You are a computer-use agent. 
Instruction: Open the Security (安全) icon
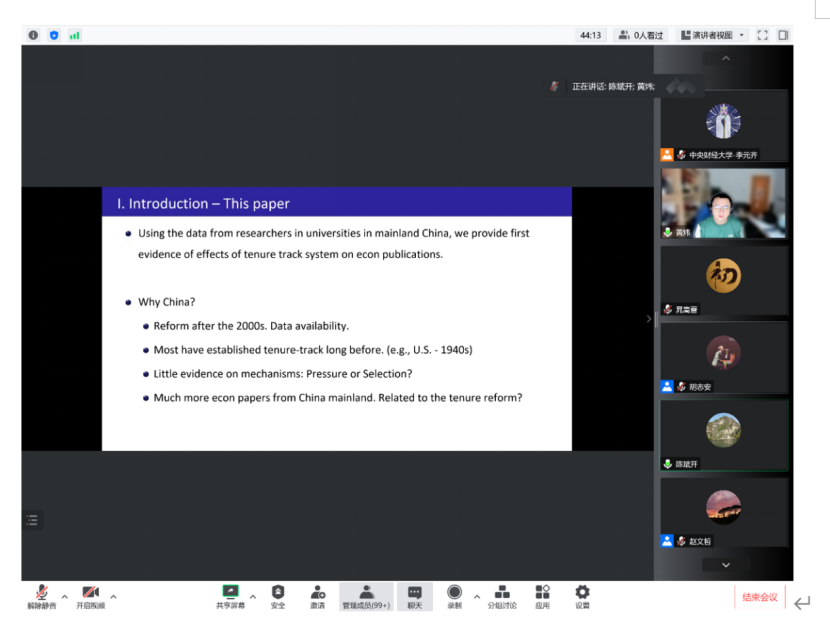(x=278, y=595)
